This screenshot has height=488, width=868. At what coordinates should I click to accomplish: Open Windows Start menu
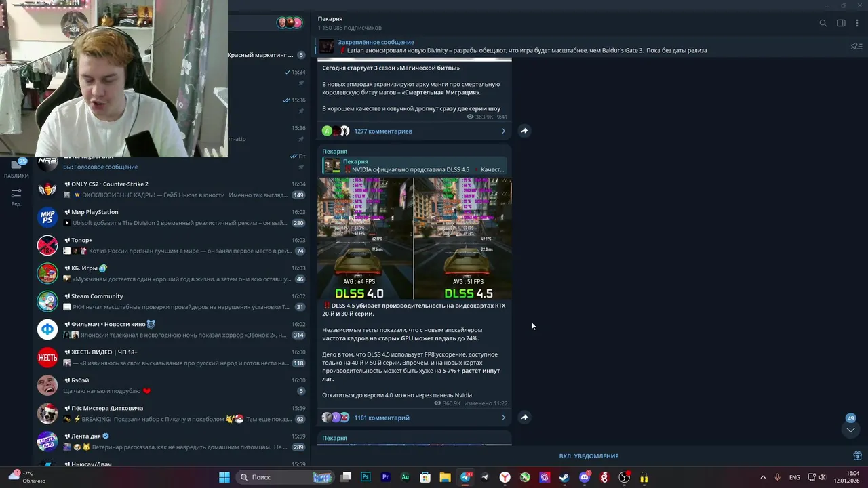click(224, 477)
